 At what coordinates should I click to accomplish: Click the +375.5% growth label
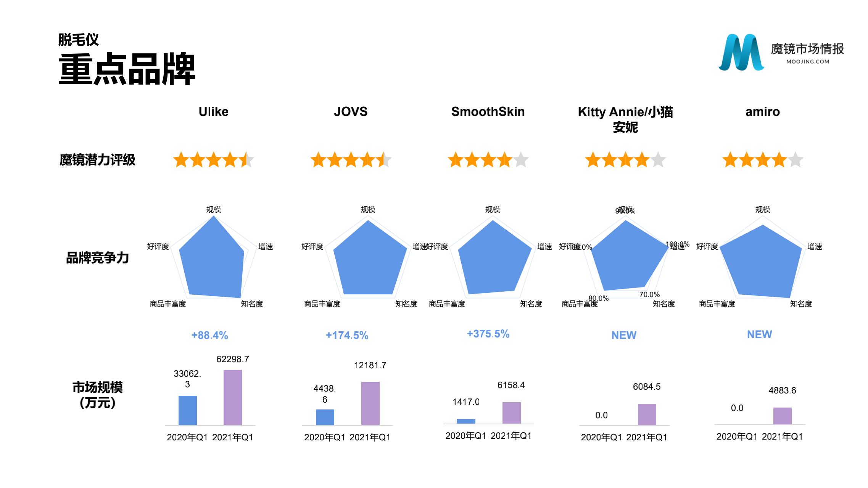(x=488, y=334)
